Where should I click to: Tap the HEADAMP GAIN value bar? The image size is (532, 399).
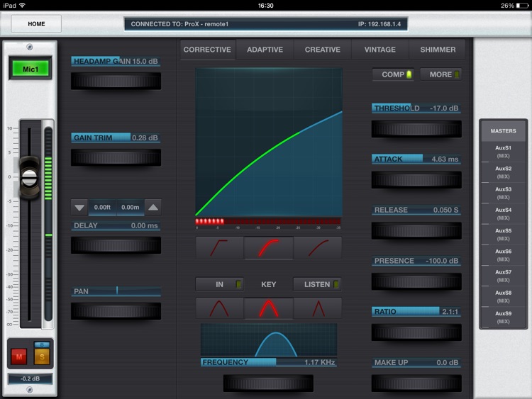116,62
